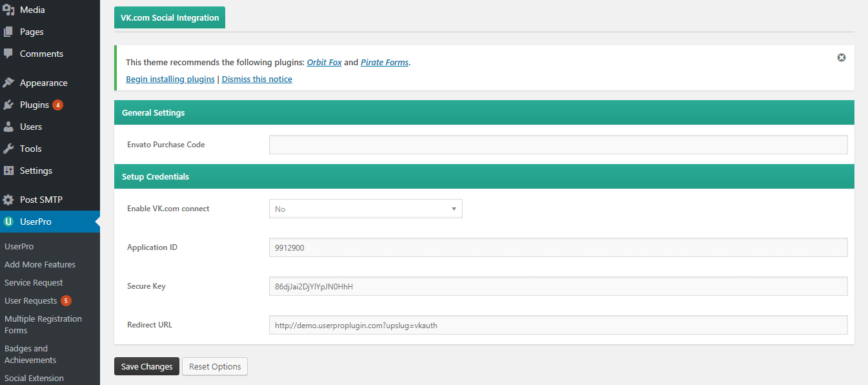This screenshot has height=385, width=868.
Task: Select the VK.com Social Integration tab
Action: coord(170,18)
